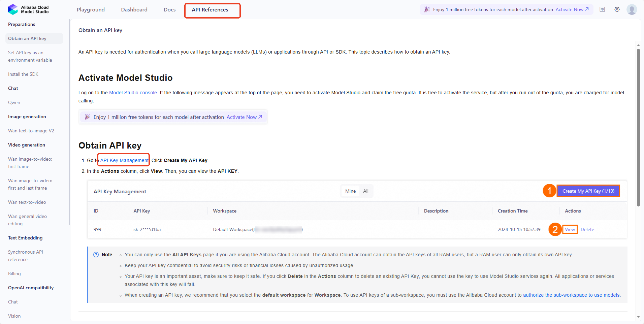Open the authorize the sub-workspace to use models link

(x=571, y=295)
